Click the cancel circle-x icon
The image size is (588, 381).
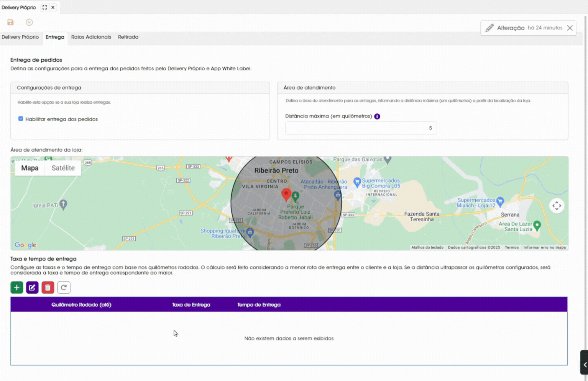click(29, 22)
